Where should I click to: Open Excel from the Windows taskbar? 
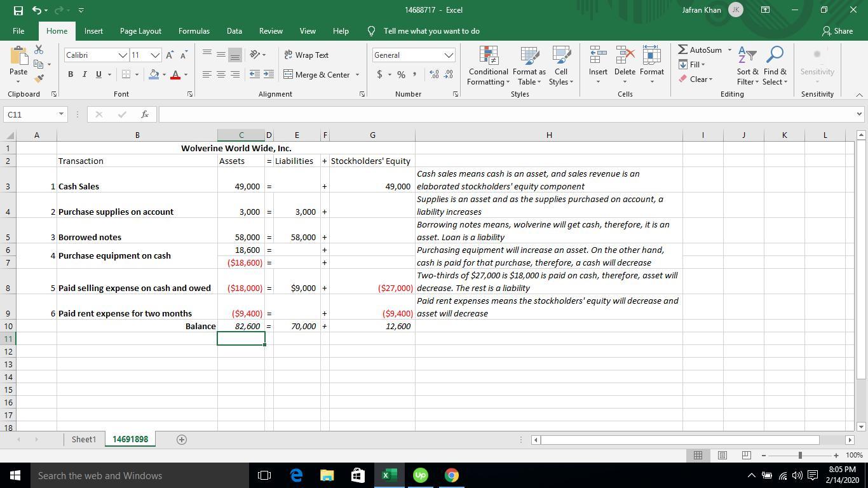[x=389, y=475]
